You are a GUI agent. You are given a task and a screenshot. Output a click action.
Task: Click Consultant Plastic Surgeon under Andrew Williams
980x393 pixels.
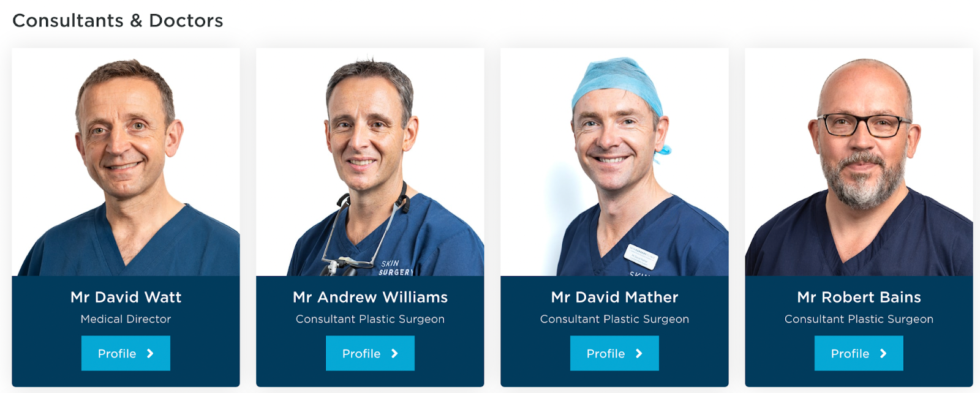tap(370, 319)
